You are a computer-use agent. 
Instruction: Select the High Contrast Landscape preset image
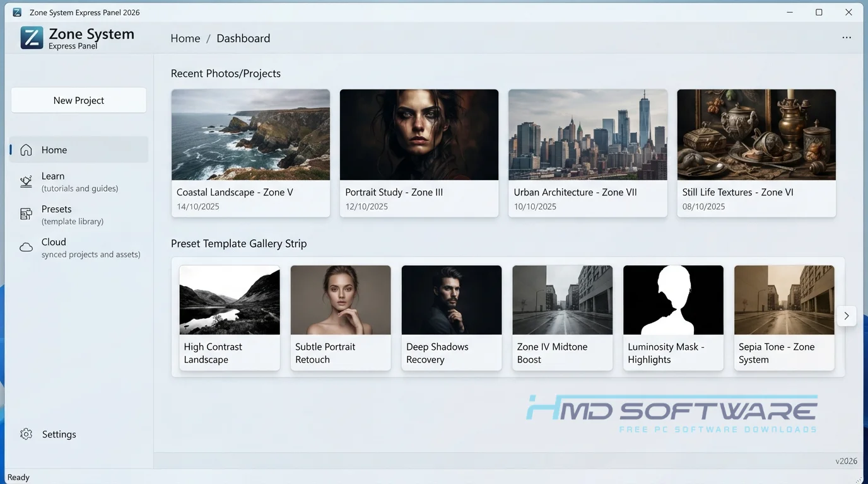coord(230,300)
